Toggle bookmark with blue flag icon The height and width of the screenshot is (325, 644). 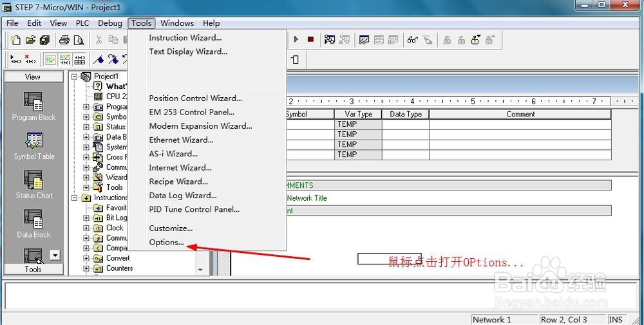pyautogui.click(x=99, y=60)
